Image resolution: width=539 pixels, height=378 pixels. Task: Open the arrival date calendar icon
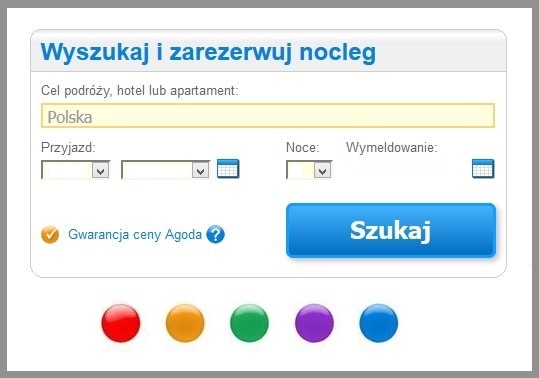tap(228, 169)
